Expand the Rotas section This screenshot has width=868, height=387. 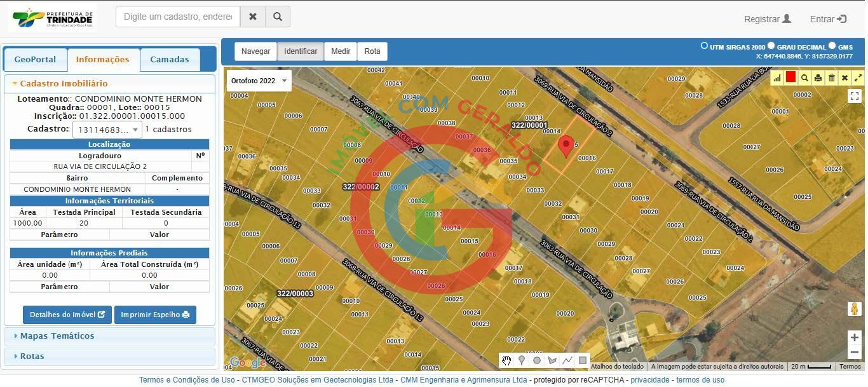coord(109,356)
